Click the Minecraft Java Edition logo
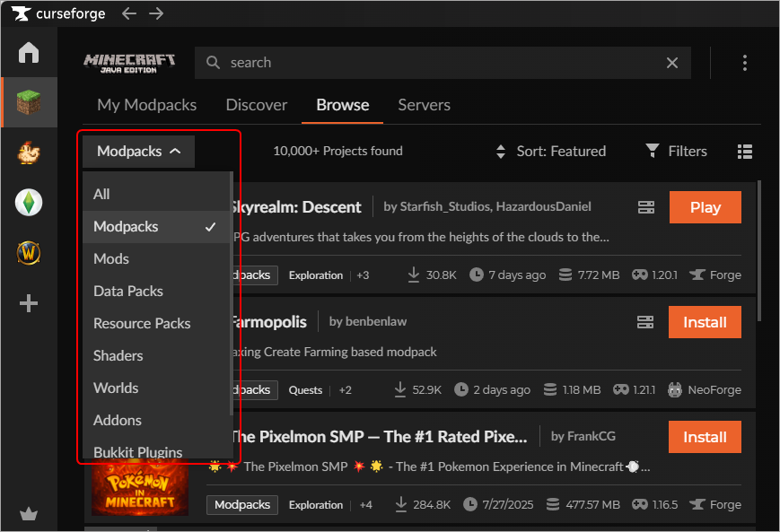The width and height of the screenshot is (780, 532). tap(129, 63)
